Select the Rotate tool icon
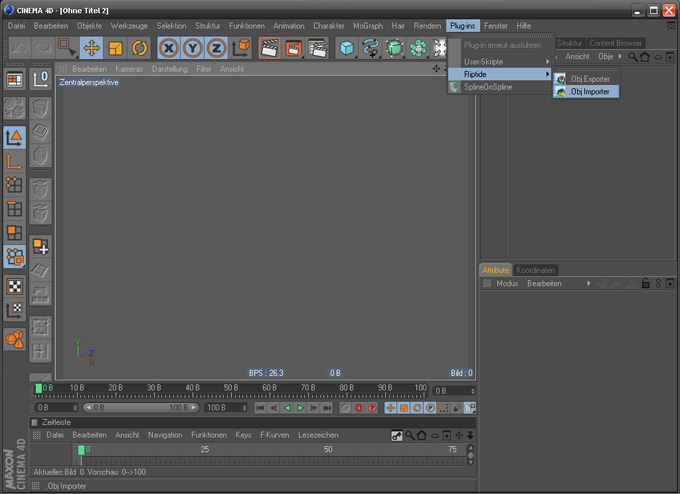This screenshot has height=494, width=680. [139, 48]
